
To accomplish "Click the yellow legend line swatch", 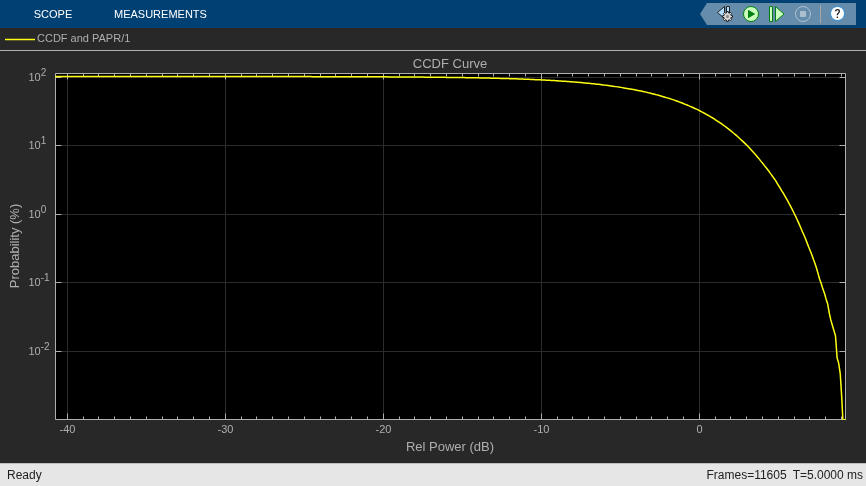I will 19,39.
